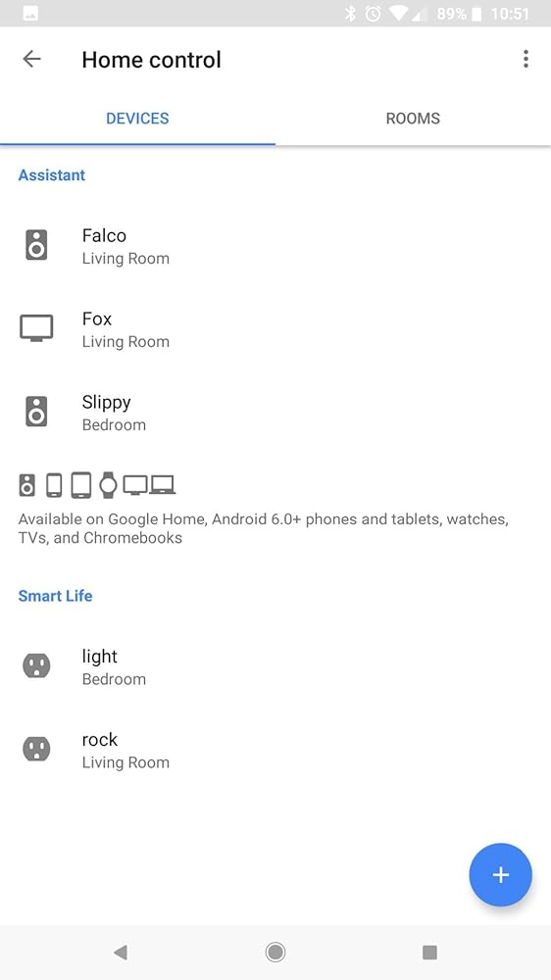The image size is (551, 980).
Task: Tap the Smart Life section header
Action: point(55,596)
